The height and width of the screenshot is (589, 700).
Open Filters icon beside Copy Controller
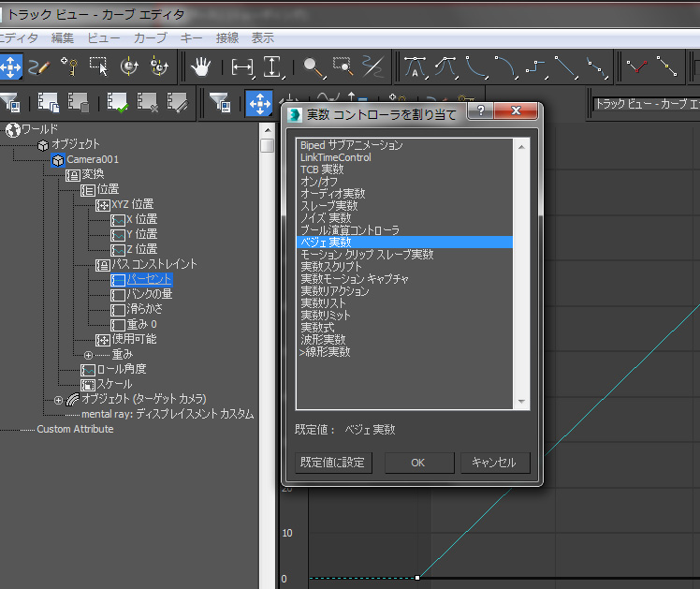point(10,102)
